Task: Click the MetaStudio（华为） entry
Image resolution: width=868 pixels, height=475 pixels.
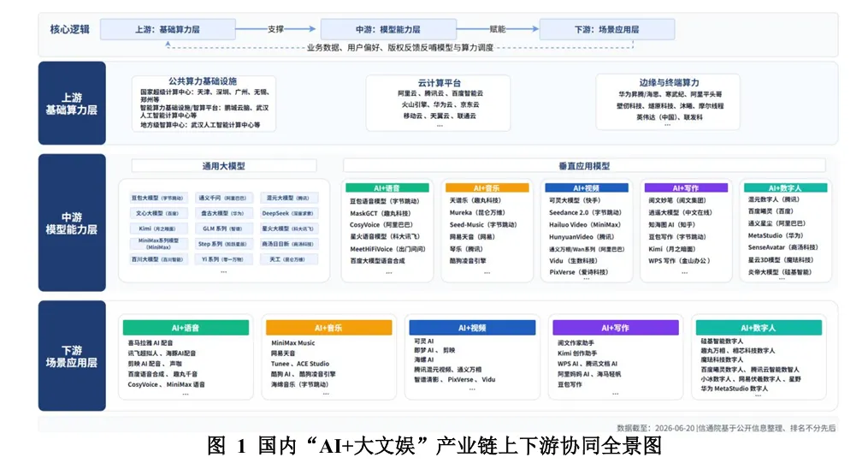Action: point(776,235)
